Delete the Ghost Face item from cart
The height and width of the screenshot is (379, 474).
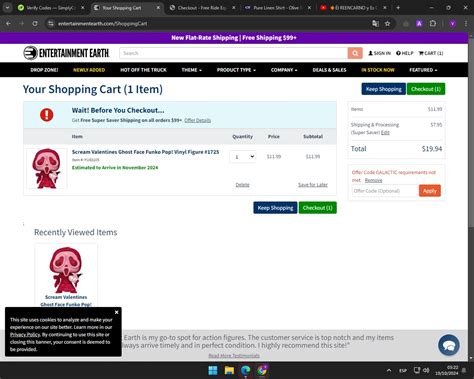242,185
